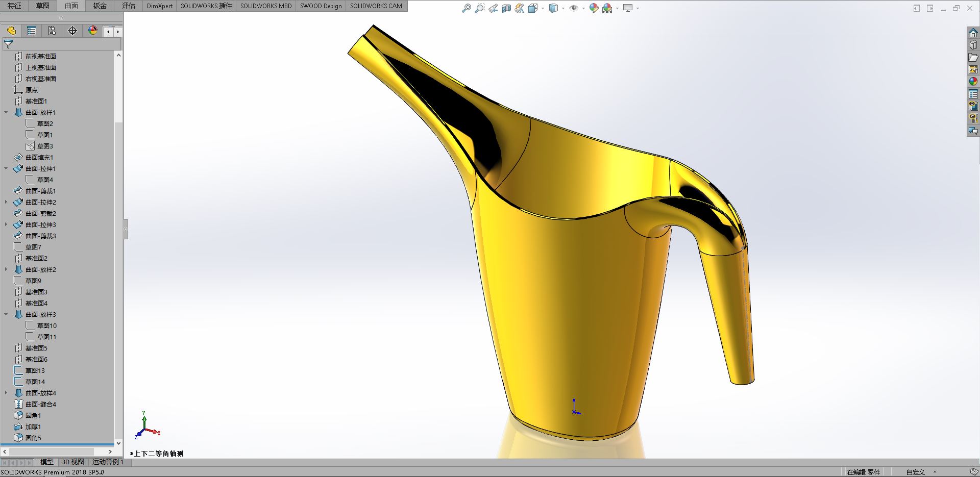Open the Custom Properties task pane icon
The height and width of the screenshot is (477, 980).
click(x=973, y=94)
